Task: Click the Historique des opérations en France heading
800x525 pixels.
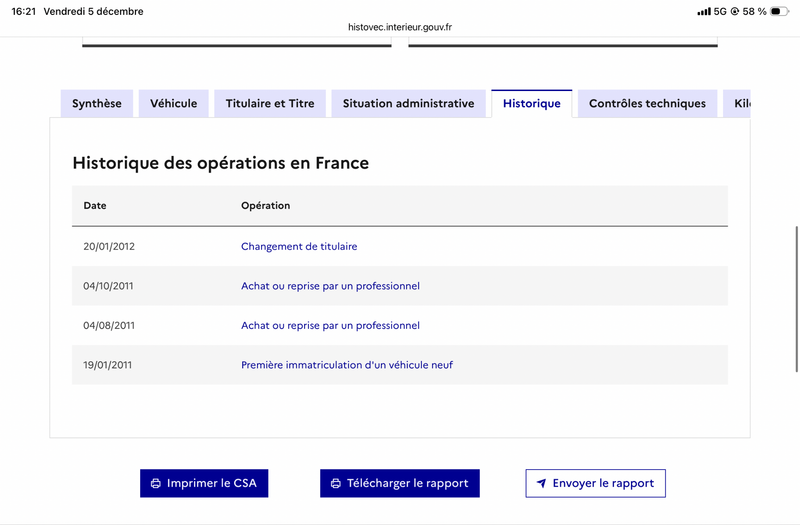Action: pyautogui.click(x=220, y=163)
